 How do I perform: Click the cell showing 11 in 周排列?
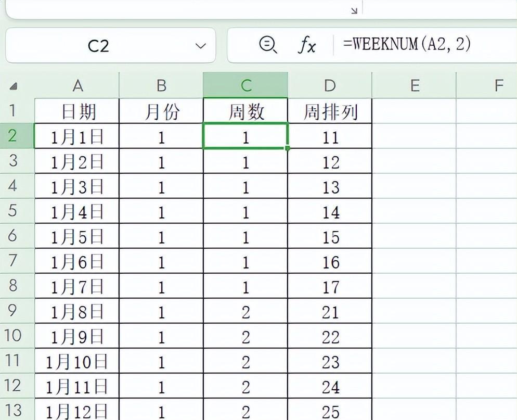click(330, 136)
